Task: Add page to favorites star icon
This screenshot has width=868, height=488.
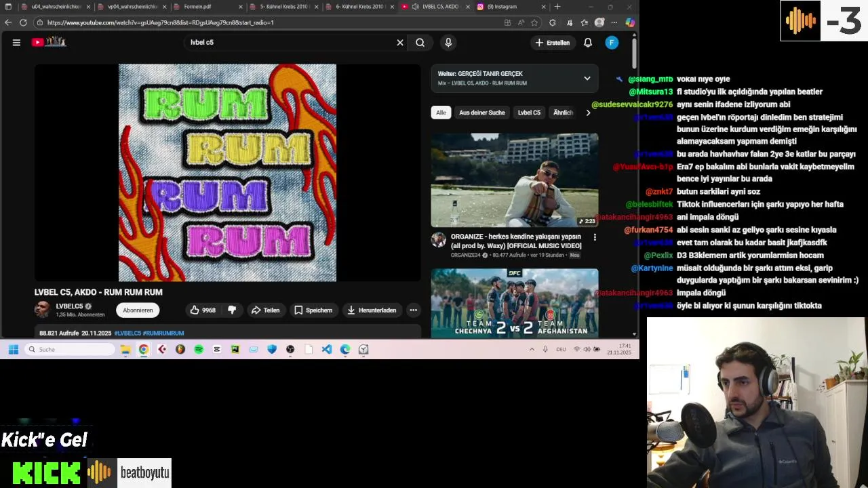Action: point(534,22)
